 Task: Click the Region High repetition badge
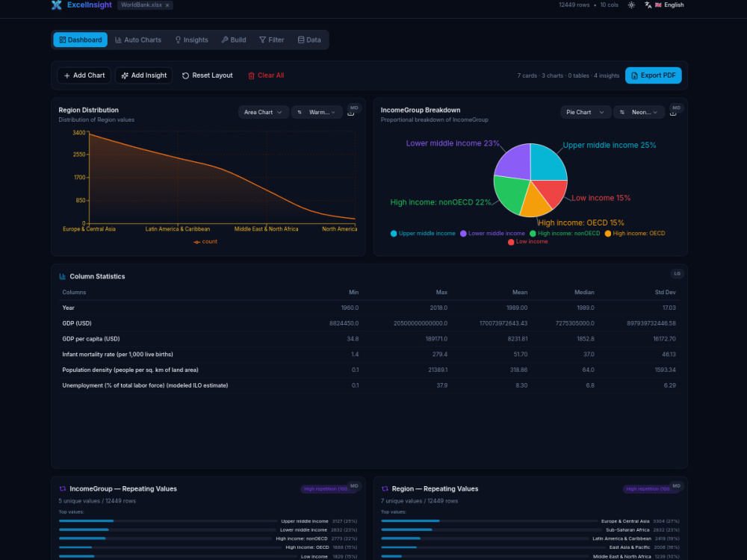pyautogui.click(x=648, y=489)
